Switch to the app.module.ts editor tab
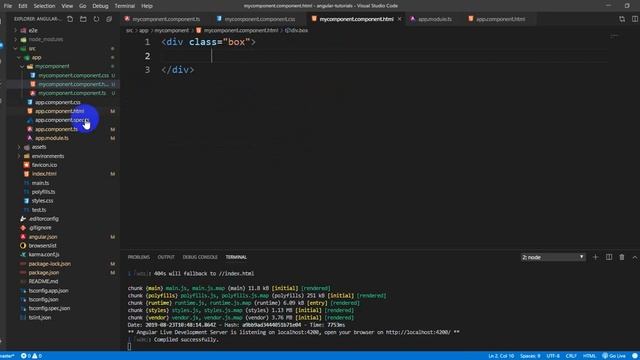Image resolution: width=640 pixels, height=360 pixels. [435, 19]
